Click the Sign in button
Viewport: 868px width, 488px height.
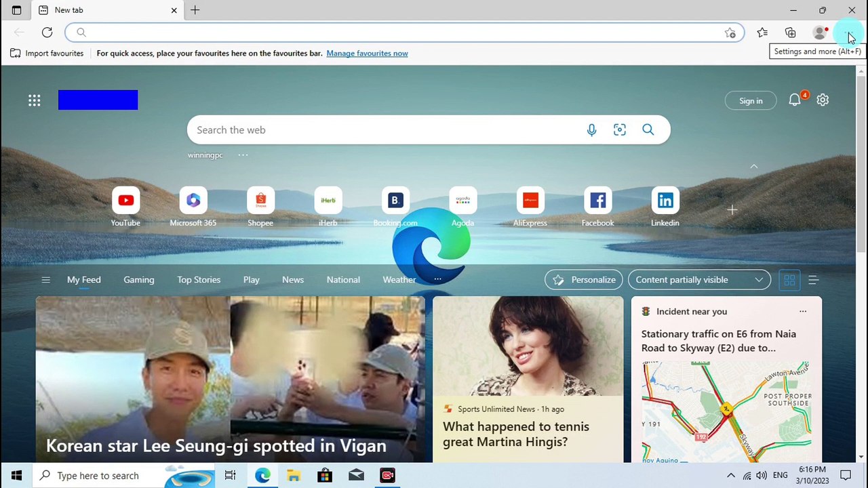tap(751, 100)
